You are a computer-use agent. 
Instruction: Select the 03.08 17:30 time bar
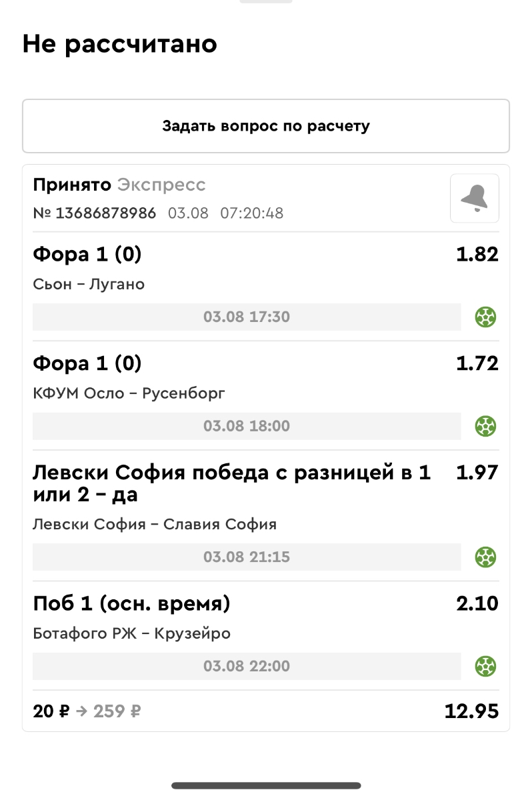247,317
